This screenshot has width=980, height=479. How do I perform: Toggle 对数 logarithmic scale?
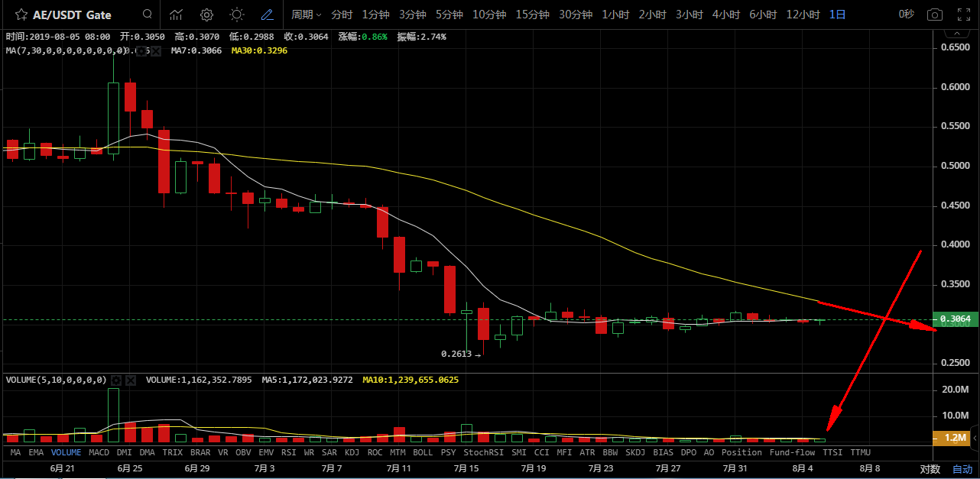pos(930,469)
